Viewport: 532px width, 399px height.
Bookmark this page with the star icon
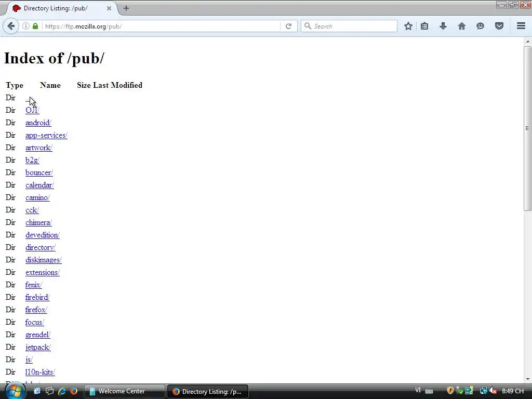pyautogui.click(x=408, y=26)
